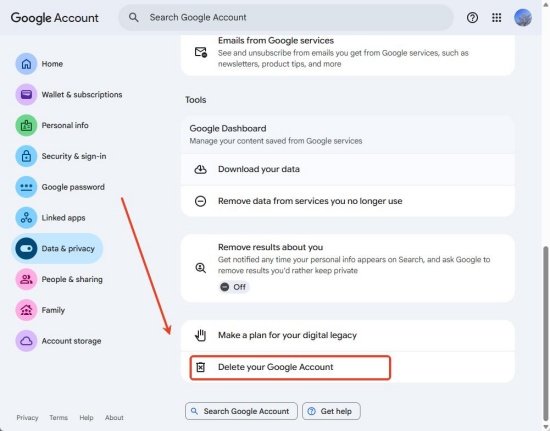This screenshot has height=431, width=550.
Task: Click the search magnifier in header
Action: pyautogui.click(x=133, y=18)
